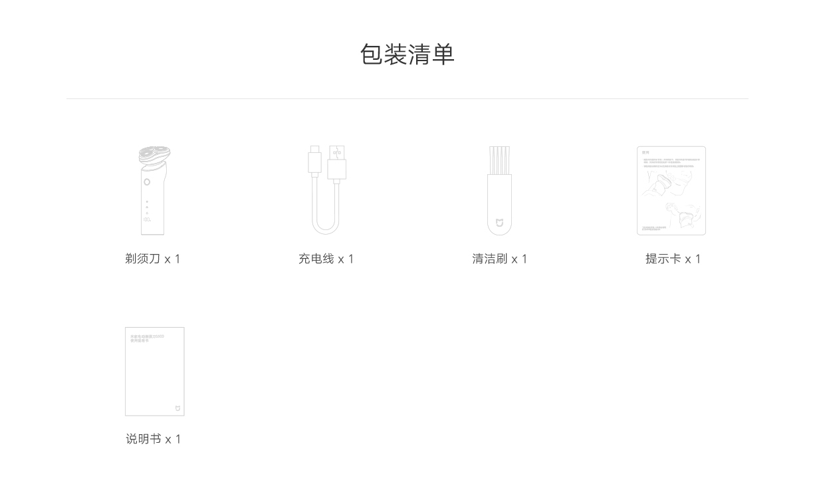
Task: Click the 清洁刷 x 1 label
Action: click(x=500, y=259)
